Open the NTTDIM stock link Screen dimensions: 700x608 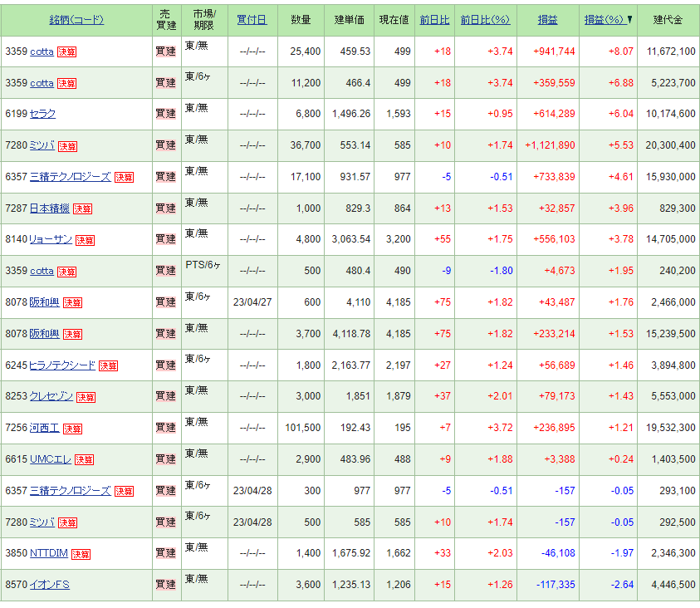tap(49, 553)
